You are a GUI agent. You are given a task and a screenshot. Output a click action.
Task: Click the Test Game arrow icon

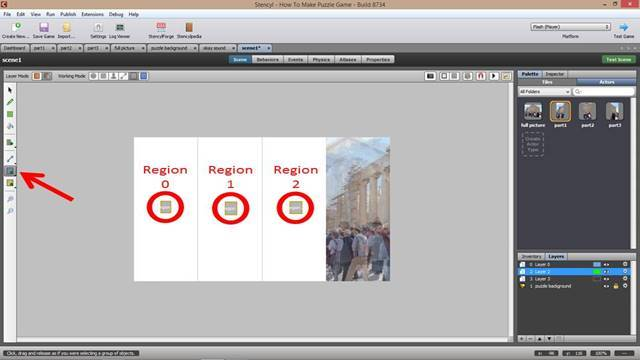(x=624, y=27)
